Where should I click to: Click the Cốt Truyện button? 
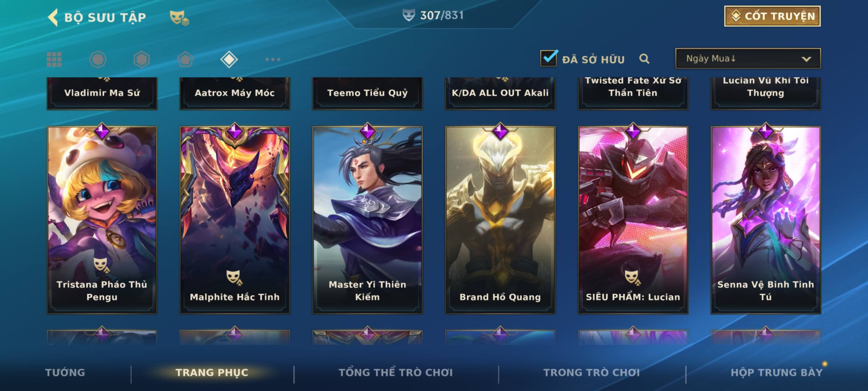click(x=772, y=16)
